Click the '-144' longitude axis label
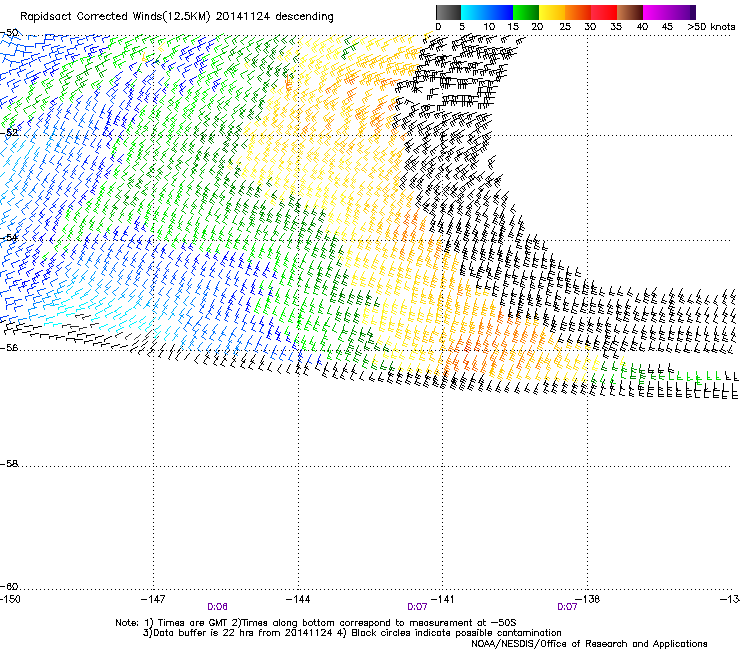 click(298, 599)
